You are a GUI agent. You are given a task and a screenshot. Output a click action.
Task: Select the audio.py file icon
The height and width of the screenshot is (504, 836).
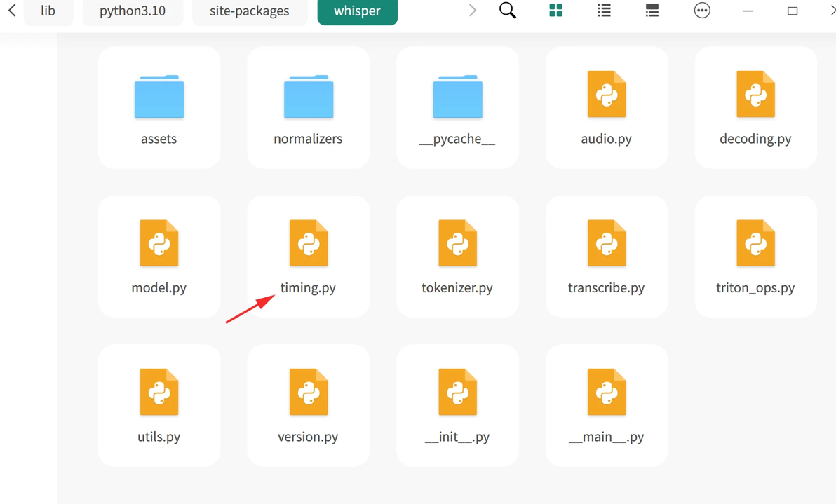(606, 94)
